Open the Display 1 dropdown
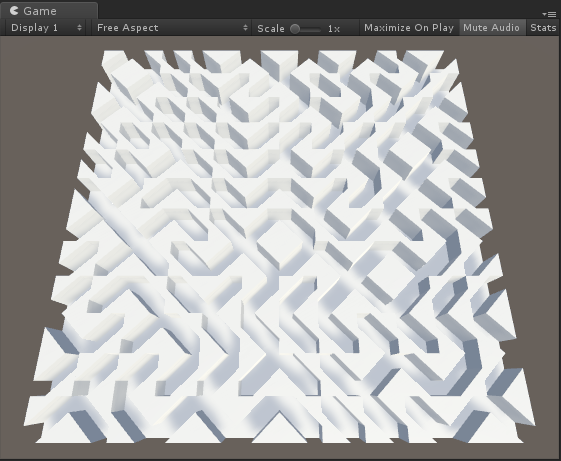The image size is (561, 461). pyautogui.click(x=46, y=28)
